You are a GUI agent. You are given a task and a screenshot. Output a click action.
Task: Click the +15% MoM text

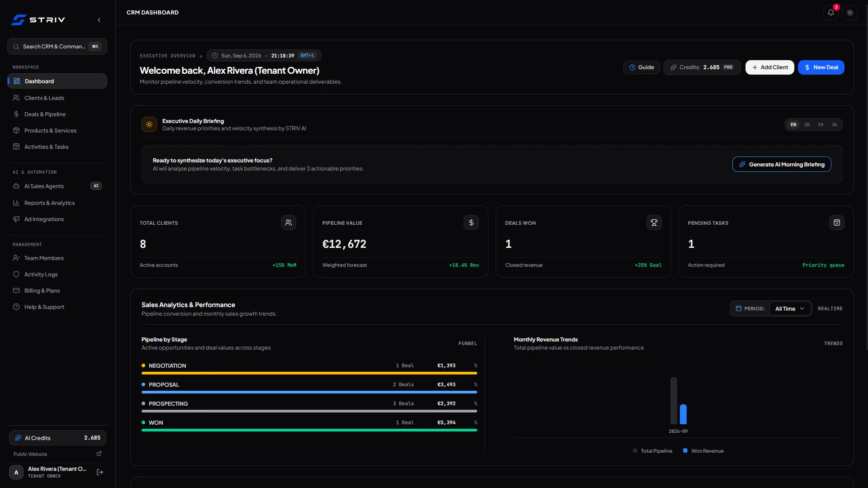[285, 265]
